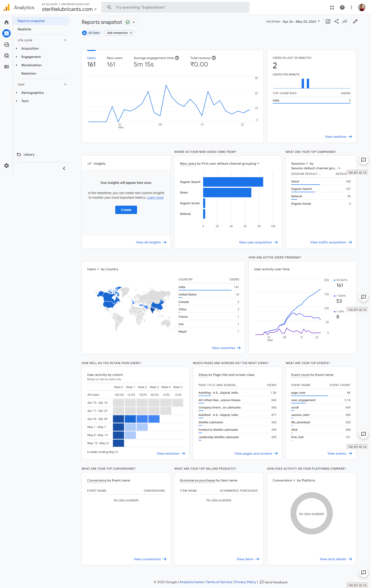The height and width of the screenshot is (588, 371).
Task: Click View realtime link
Action: click(x=338, y=137)
